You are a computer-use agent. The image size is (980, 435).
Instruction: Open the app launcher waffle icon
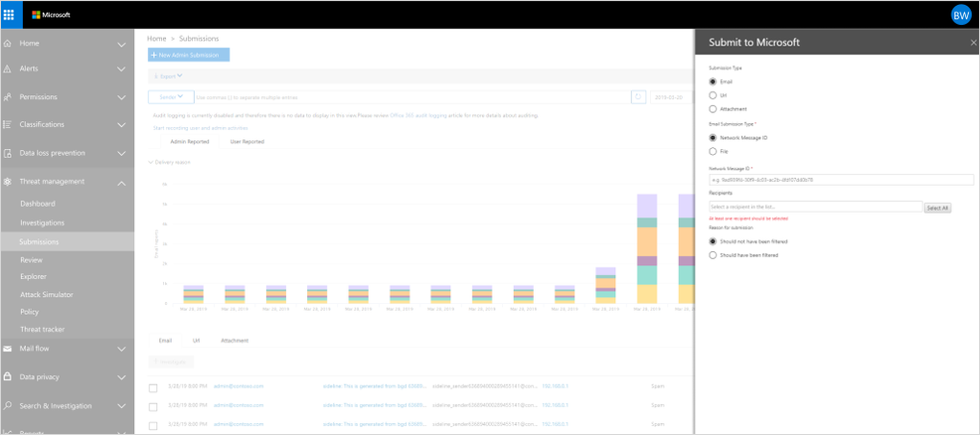9,15
